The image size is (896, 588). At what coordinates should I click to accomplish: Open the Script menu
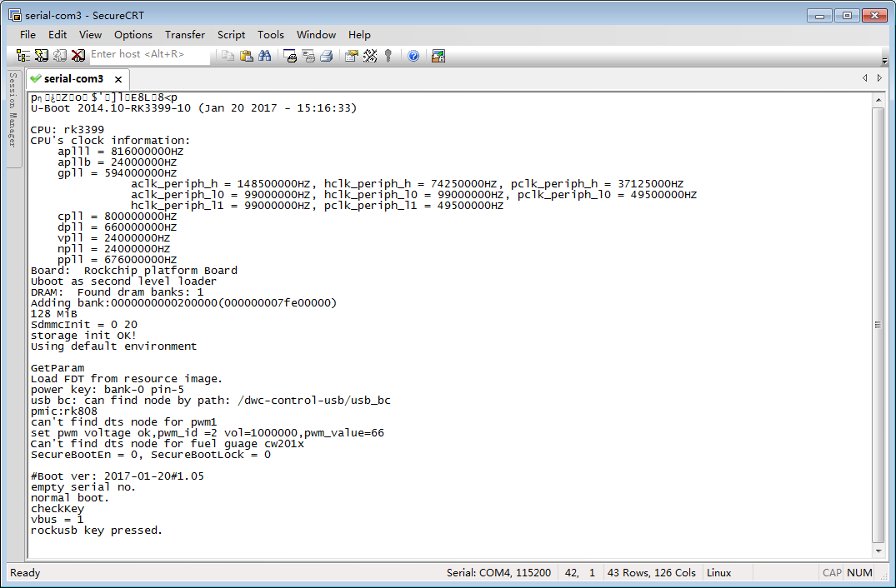click(231, 34)
